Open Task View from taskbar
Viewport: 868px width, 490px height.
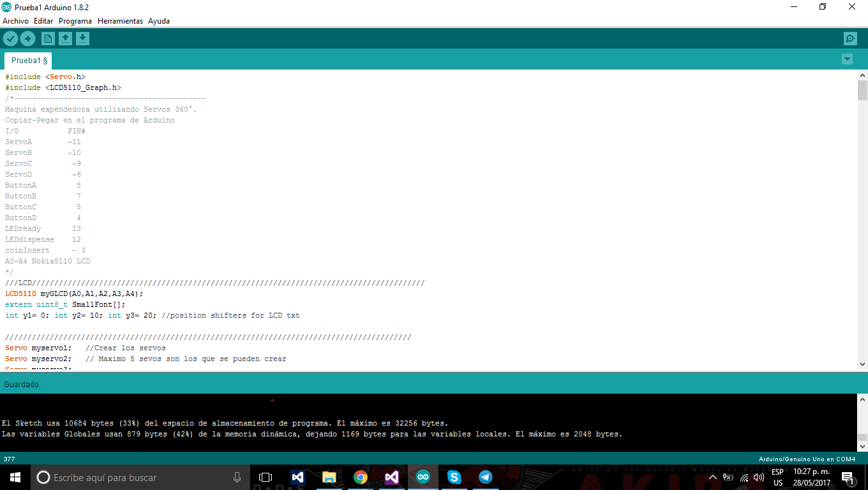click(x=266, y=477)
